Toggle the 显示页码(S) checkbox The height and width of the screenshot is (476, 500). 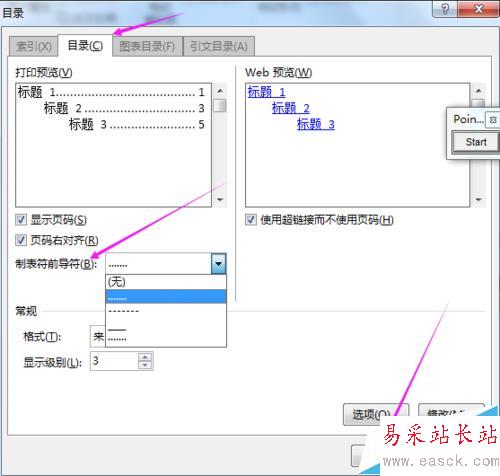(x=21, y=220)
